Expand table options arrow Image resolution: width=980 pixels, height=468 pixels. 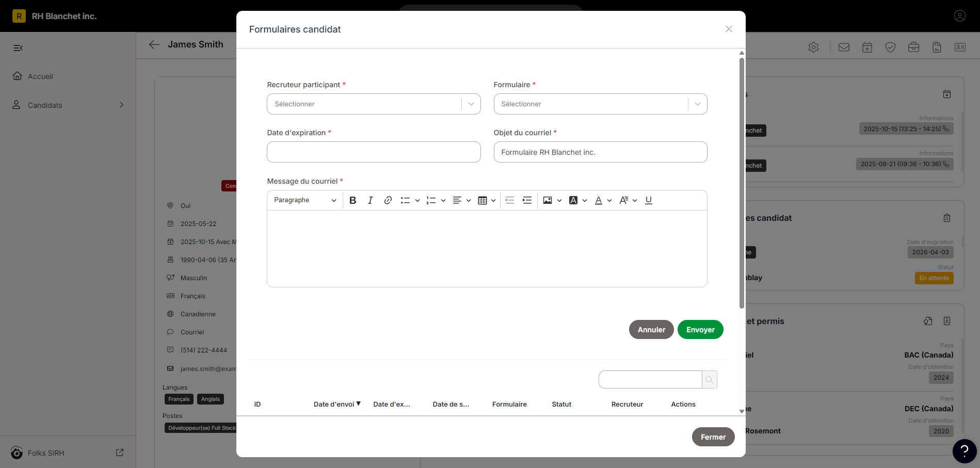[493, 200]
